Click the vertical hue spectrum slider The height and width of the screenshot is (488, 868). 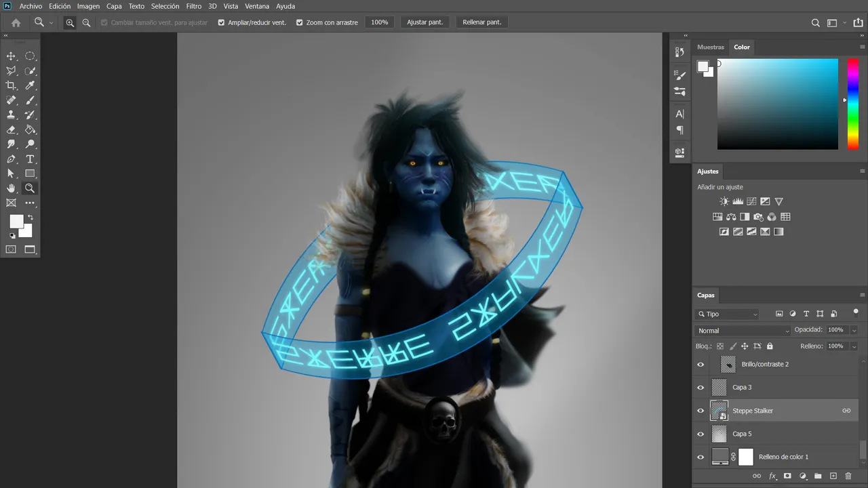coord(852,104)
